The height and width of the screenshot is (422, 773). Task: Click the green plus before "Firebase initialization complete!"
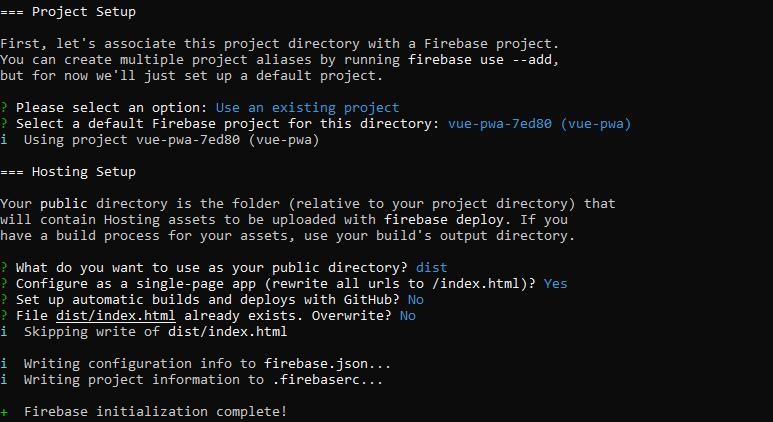(4, 412)
